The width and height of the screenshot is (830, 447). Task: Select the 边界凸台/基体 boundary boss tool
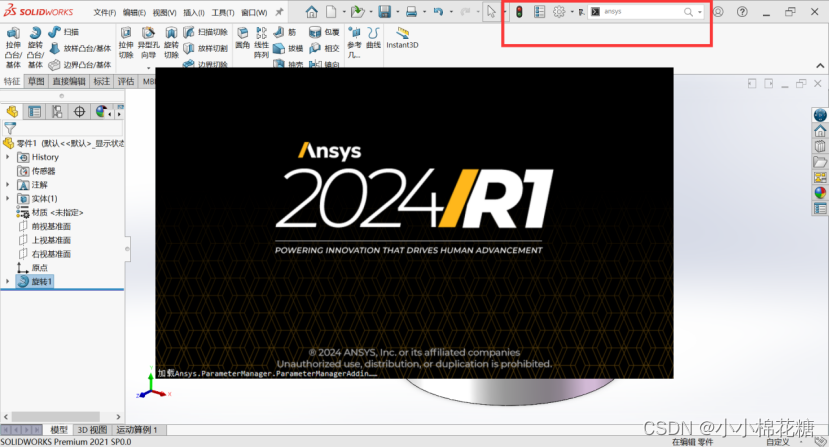point(80,65)
